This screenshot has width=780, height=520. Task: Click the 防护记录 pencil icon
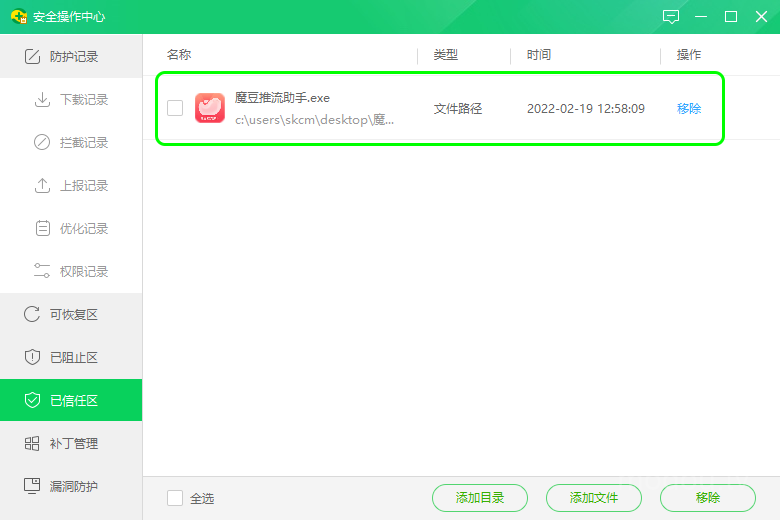pyautogui.click(x=32, y=57)
